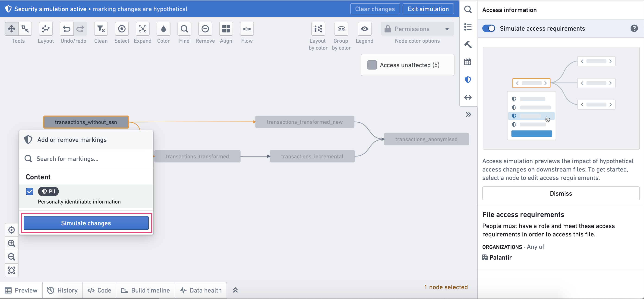Open the Data health tab
644x299 pixels.
(x=201, y=290)
